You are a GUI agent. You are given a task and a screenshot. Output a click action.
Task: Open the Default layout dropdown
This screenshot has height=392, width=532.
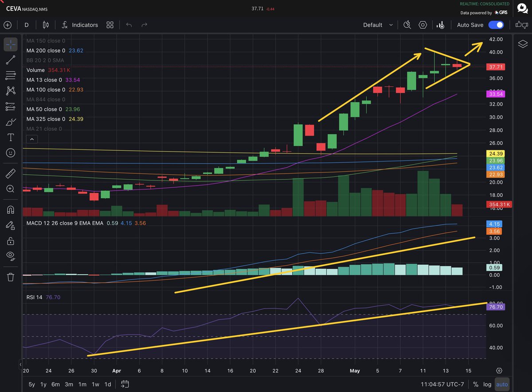click(x=378, y=25)
